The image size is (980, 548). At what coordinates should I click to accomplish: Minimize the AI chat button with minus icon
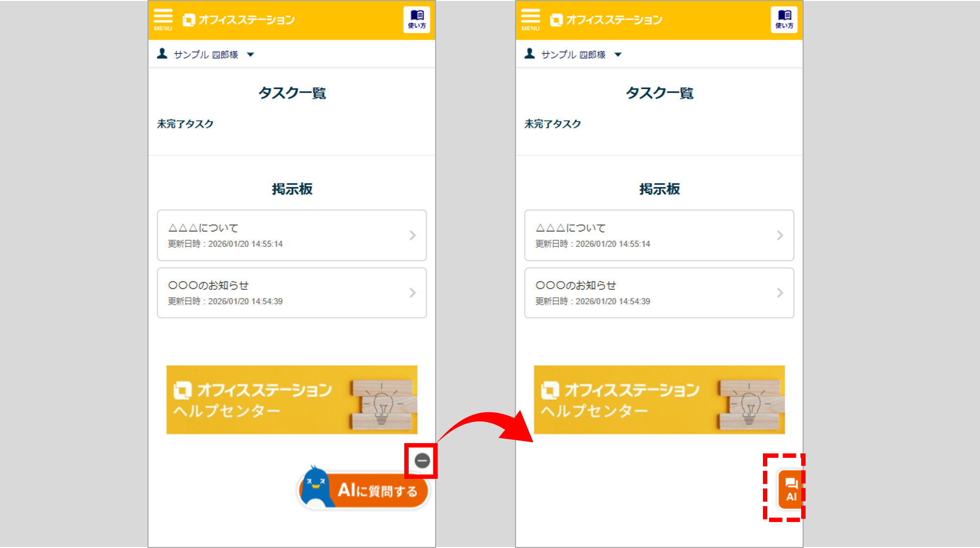(x=422, y=461)
